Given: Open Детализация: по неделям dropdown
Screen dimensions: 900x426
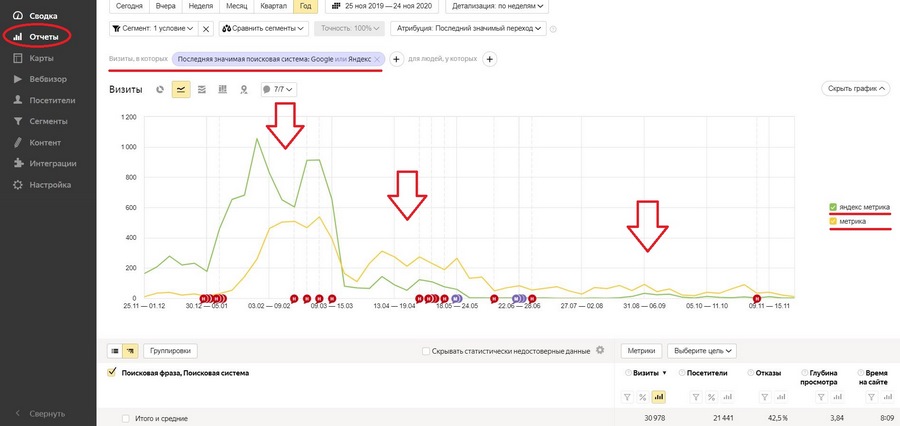Looking at the screenshot, I should tap(497, 6).
